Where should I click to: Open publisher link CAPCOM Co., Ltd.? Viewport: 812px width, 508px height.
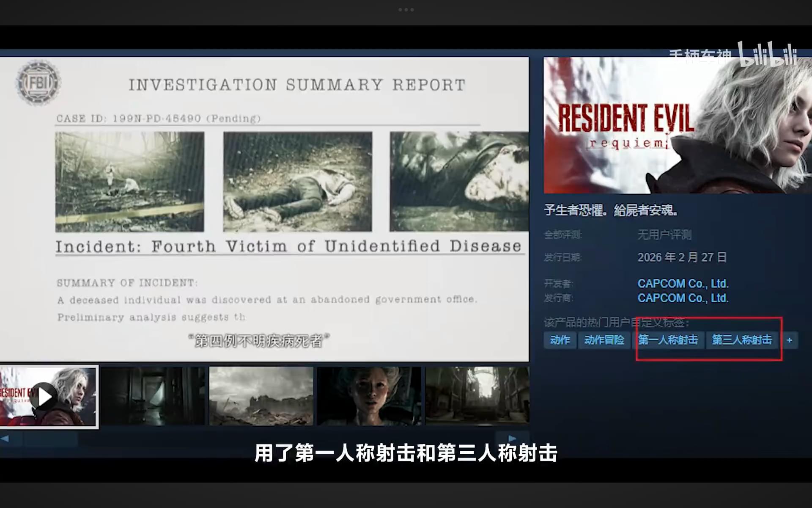(683, 298)
